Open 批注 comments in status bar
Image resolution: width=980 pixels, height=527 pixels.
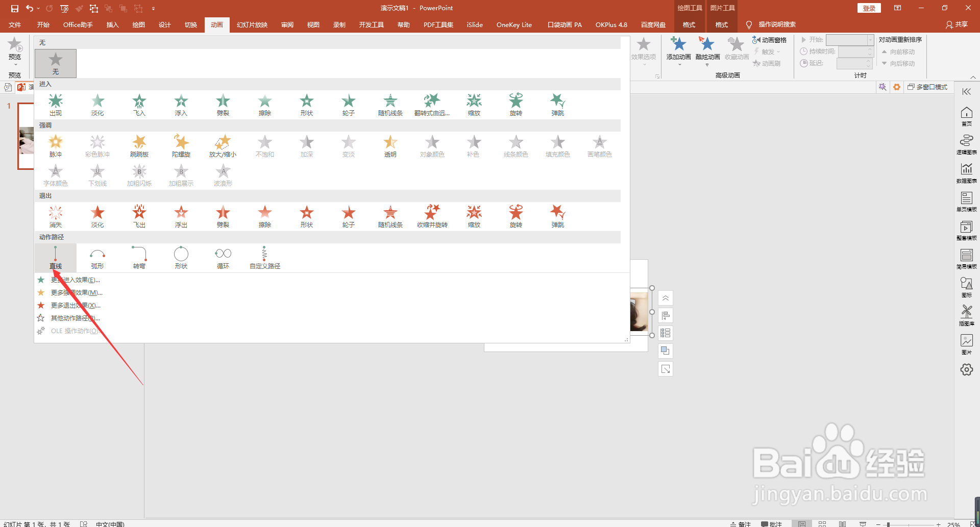coord(771,524)
